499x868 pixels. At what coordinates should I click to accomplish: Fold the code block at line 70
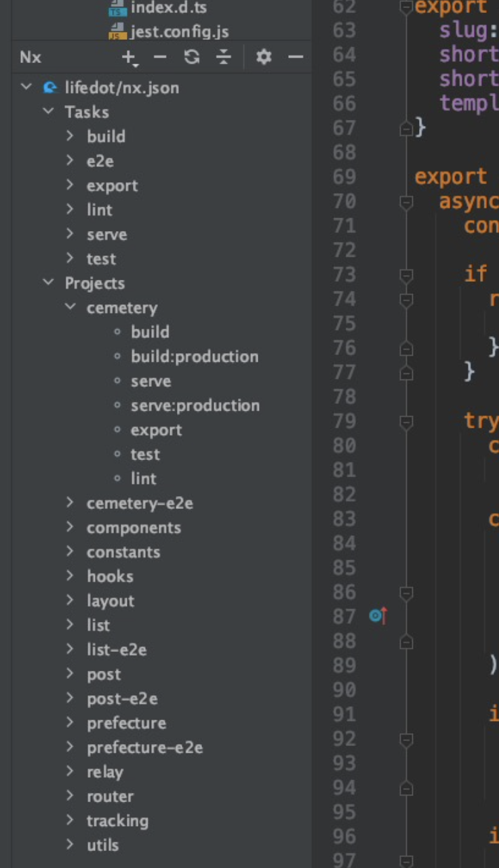pos(406,201)
